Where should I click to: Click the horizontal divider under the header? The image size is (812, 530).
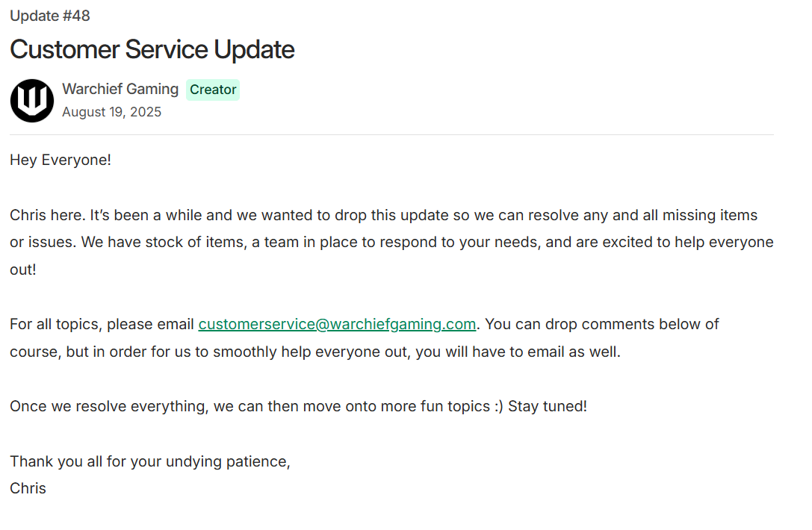pyautogui.click(x=391, y=135)
